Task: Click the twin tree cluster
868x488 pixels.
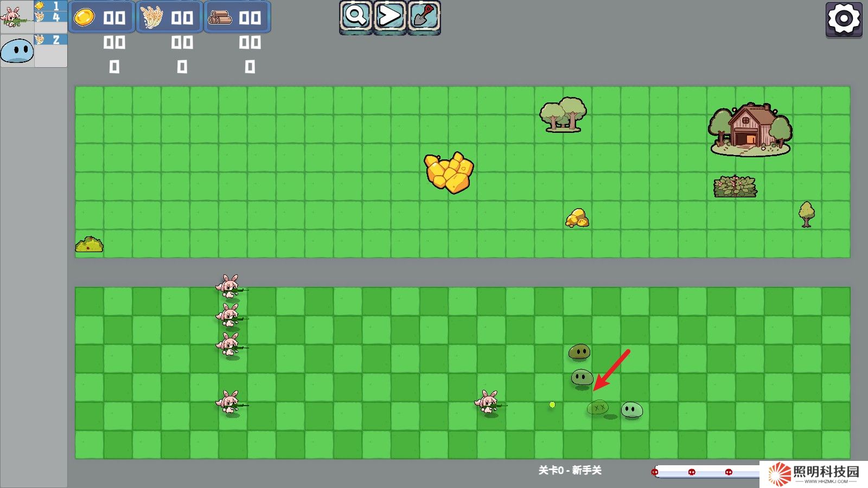Action: click(563, 114)
